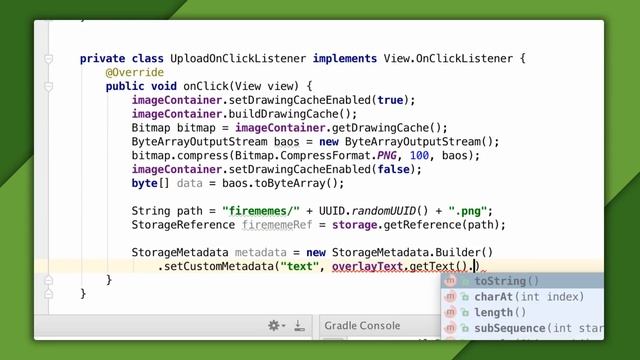
Task: Click the setCustomMetadata method name
Action: [x=219, y=267]
